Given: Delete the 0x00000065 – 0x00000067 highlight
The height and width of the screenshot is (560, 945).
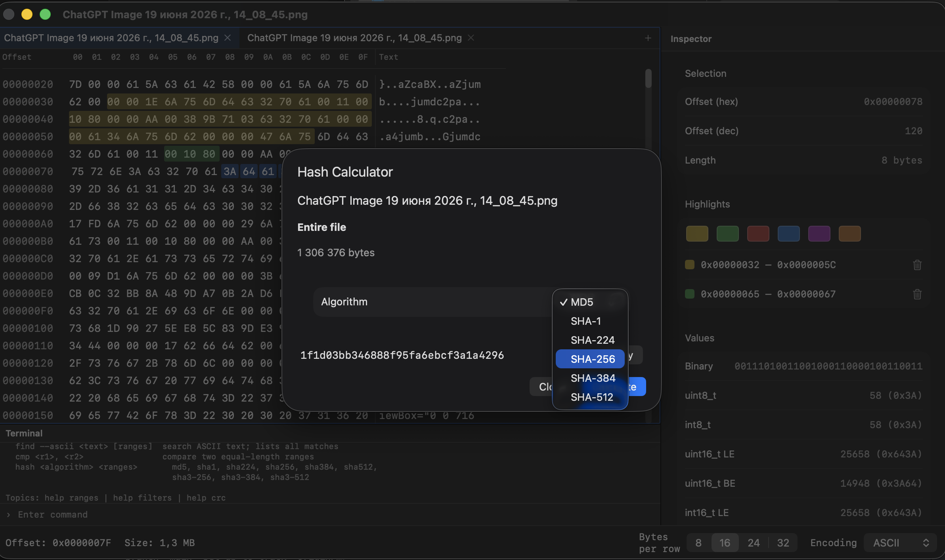Looking at the screenshot, I should [917, 294].
